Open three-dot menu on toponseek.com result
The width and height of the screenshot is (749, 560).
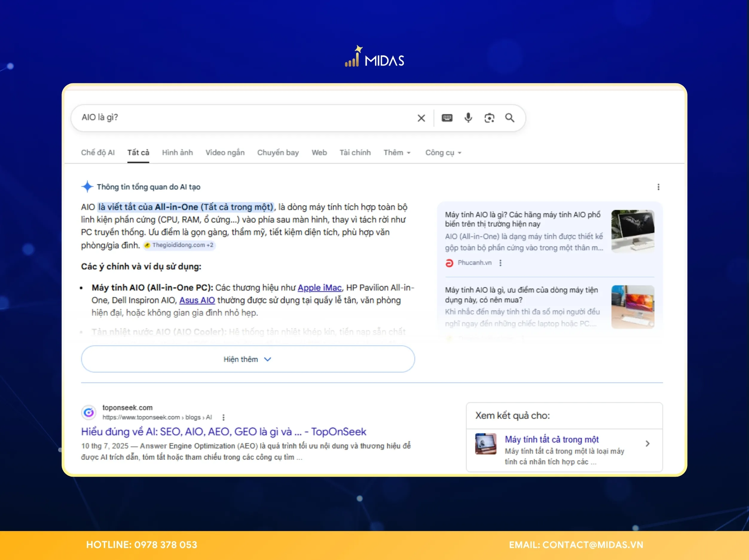tap(223, 417)
